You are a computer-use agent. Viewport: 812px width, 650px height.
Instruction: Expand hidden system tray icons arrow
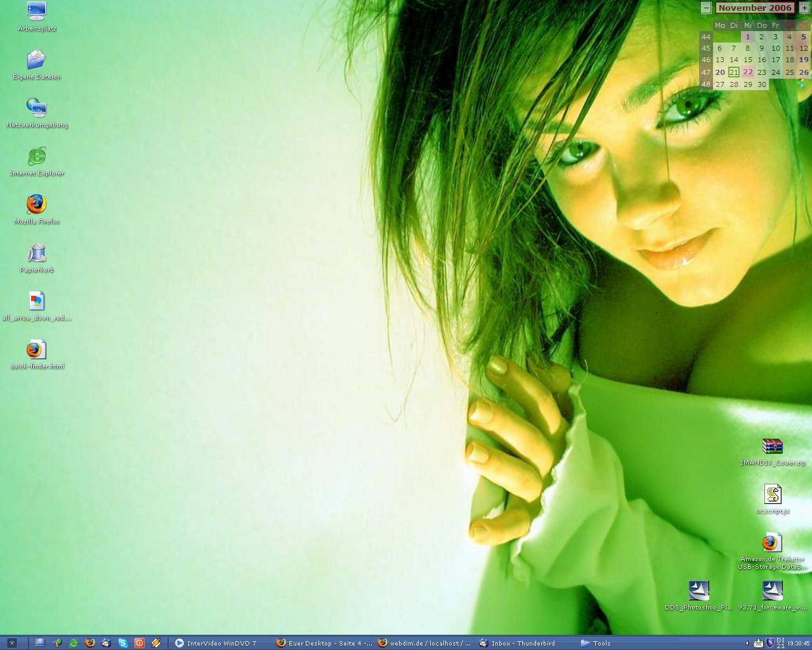[x=747, y=643]
